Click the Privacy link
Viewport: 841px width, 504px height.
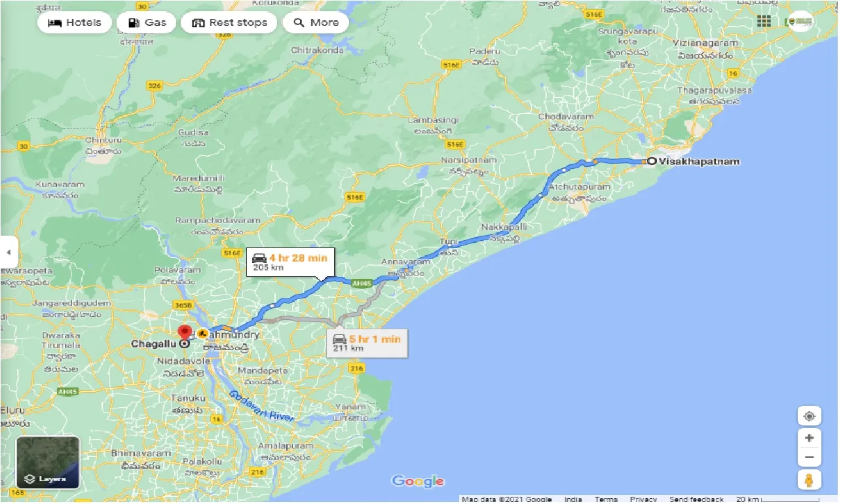tap(643, 499)
